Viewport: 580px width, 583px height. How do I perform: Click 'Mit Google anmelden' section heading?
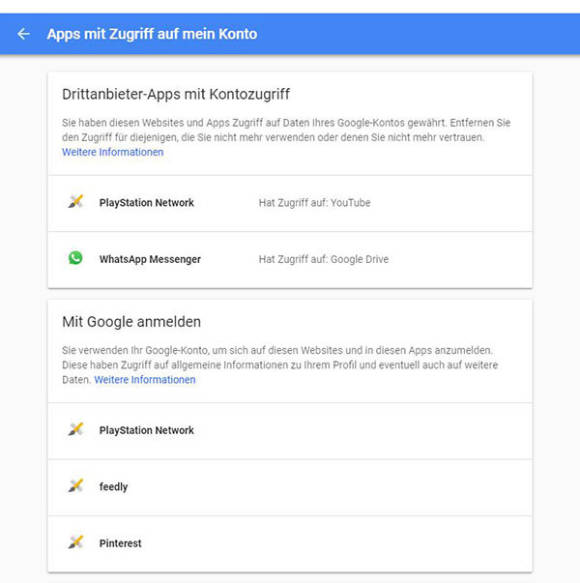(x=131, y=322)
